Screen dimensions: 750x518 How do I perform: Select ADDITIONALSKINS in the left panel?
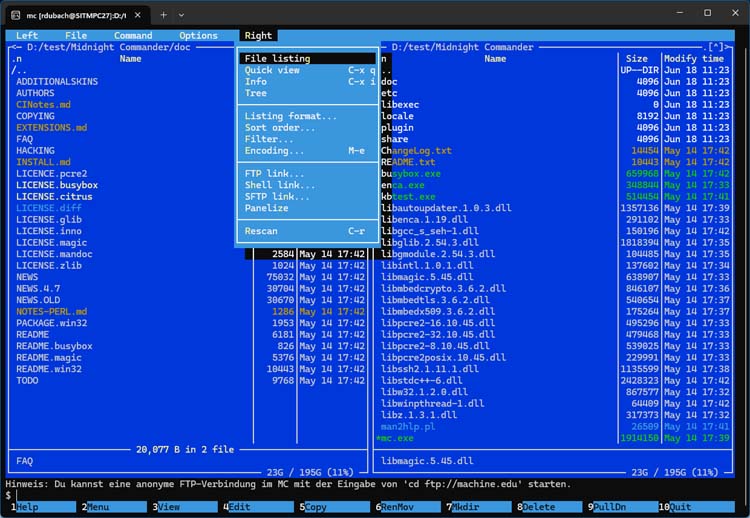[x=57, y=81]
